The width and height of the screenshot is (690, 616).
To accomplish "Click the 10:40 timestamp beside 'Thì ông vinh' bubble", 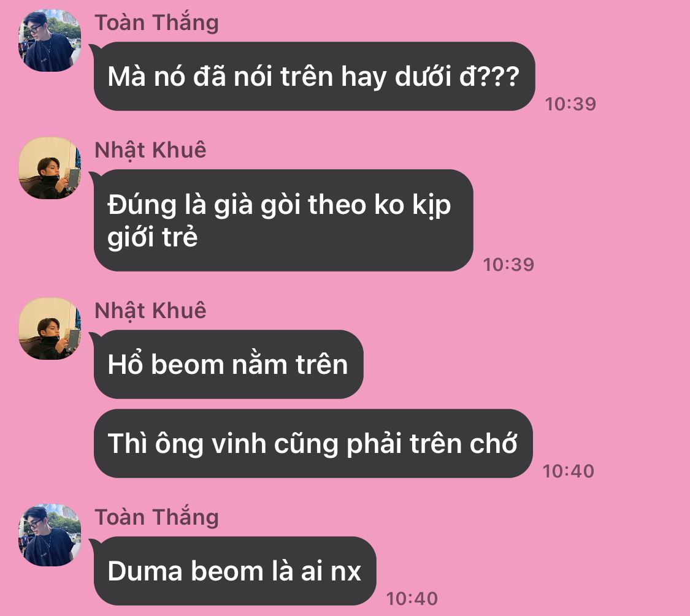I will point(568,471).
